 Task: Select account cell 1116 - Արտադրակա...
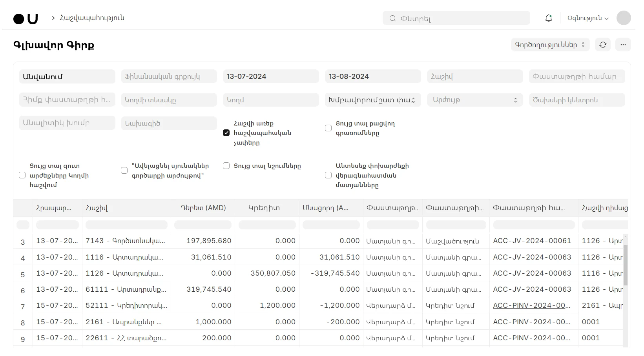[x=126, y=257]
